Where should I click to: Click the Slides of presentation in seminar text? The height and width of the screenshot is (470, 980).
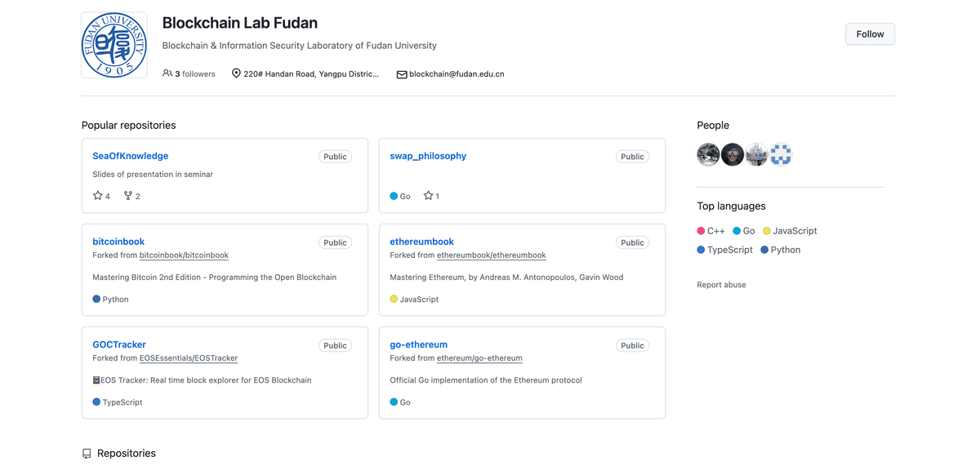pos(153,174)
